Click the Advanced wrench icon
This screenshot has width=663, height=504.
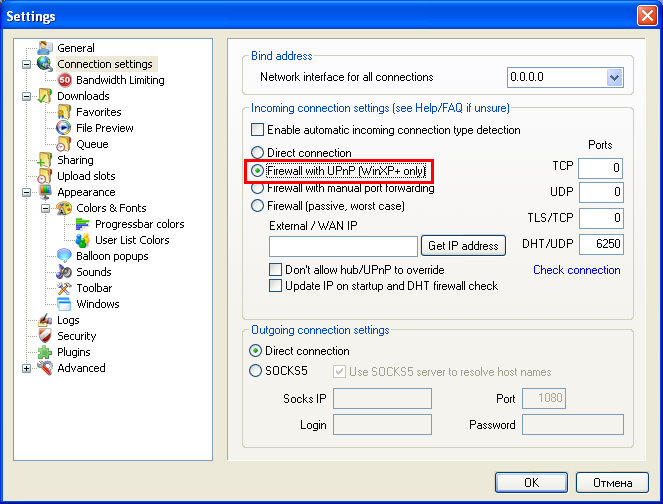[45, 368]
